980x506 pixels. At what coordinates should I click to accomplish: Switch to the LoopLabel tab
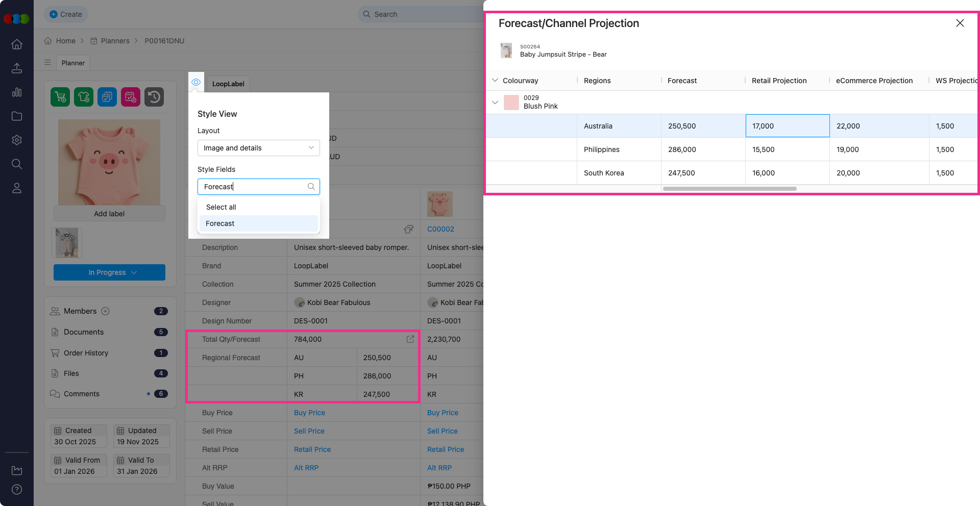coord(228,84)
